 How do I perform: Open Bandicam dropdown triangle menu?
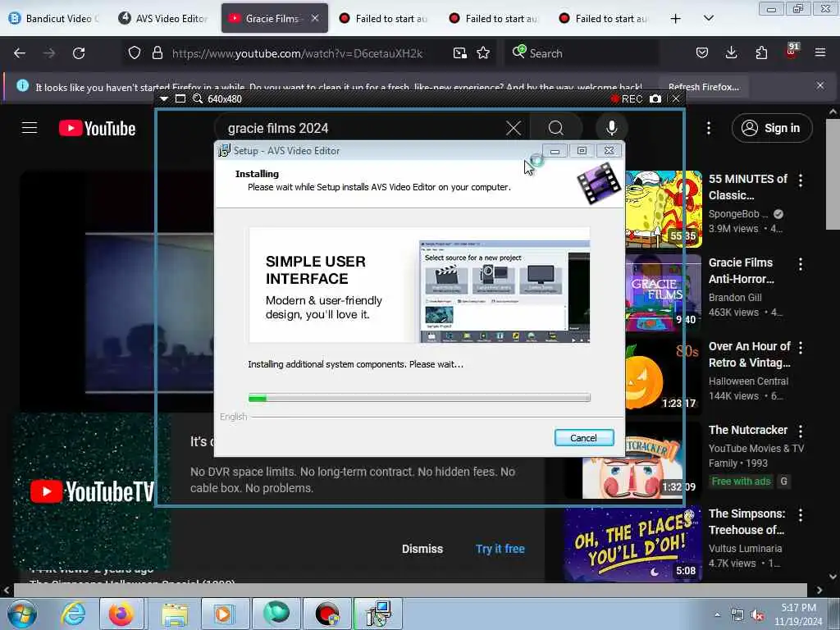coord(164,99)
